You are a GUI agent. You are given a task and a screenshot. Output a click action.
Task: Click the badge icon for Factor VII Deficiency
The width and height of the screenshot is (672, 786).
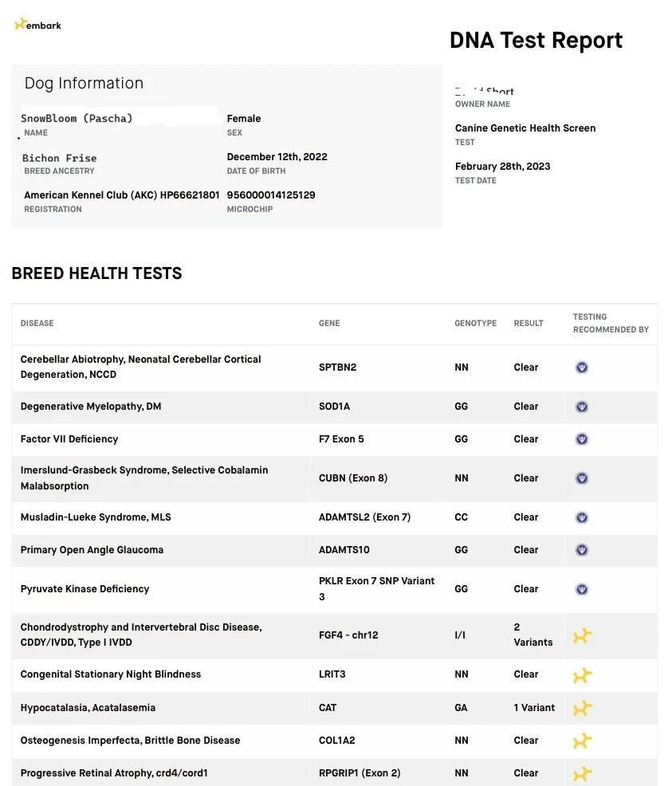582,439
